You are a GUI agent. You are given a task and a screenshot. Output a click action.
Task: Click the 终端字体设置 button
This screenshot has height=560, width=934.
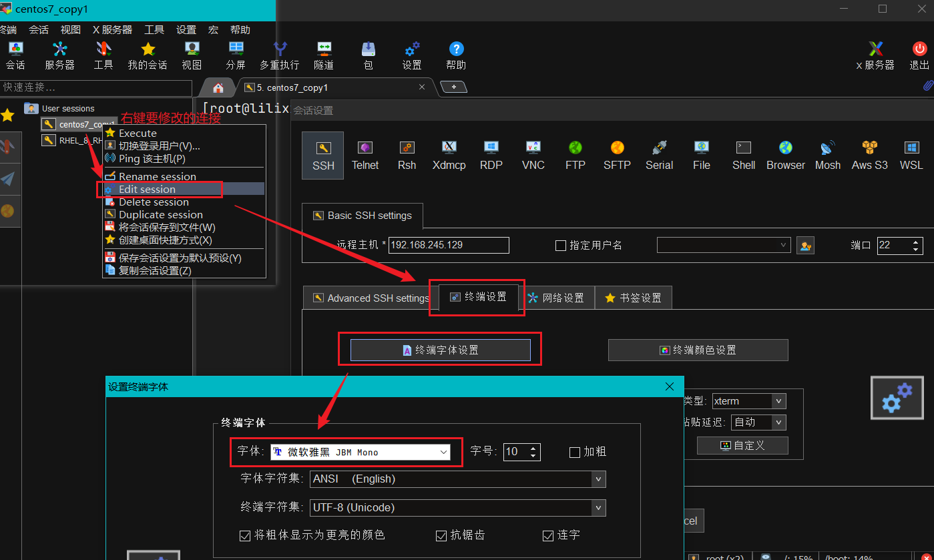click(441, 350)
